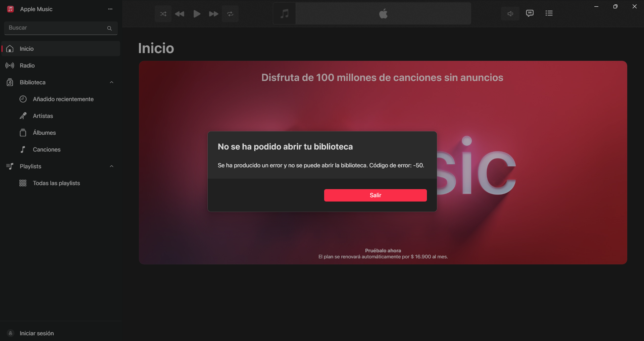Collapse the Biblioteca section chevron
The height and width of the screenshot is (341, 644).
[x=112, y=82]
